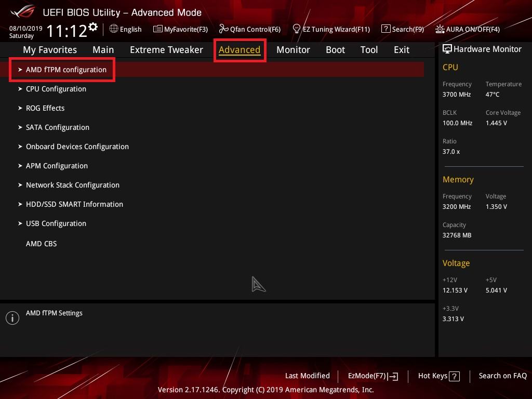The height and width of the screenshot is (399, 532).
Task: Expand HDD/SSD SMART Information arrow
Action: tap(20, 204)
